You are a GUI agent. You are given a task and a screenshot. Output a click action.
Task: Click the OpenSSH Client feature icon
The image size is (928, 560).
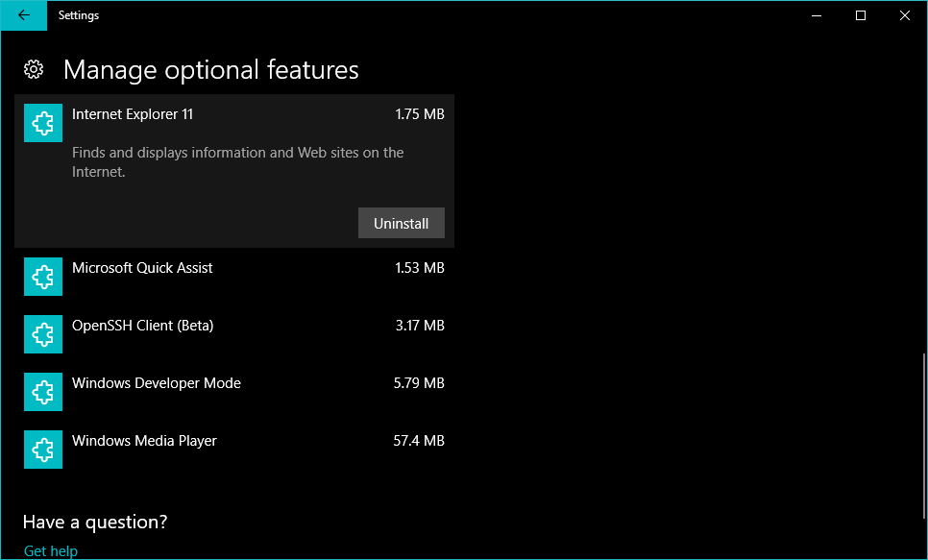tap(43, 335)
